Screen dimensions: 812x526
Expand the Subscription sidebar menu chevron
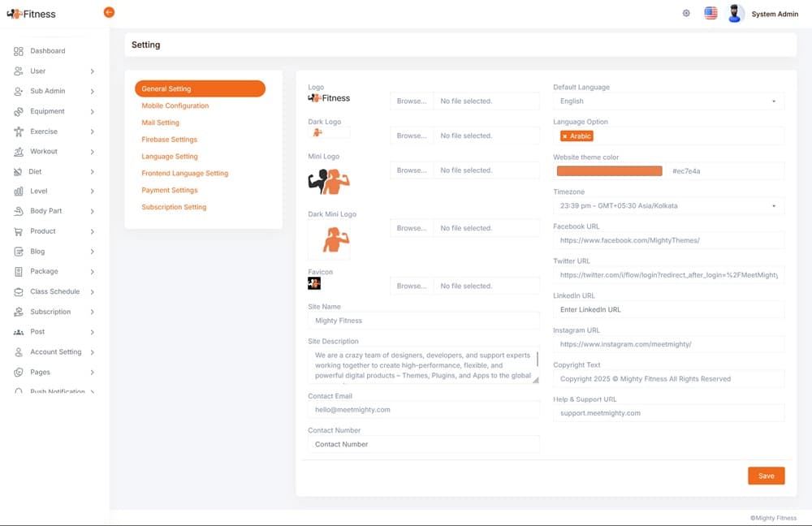click(93, 312)
